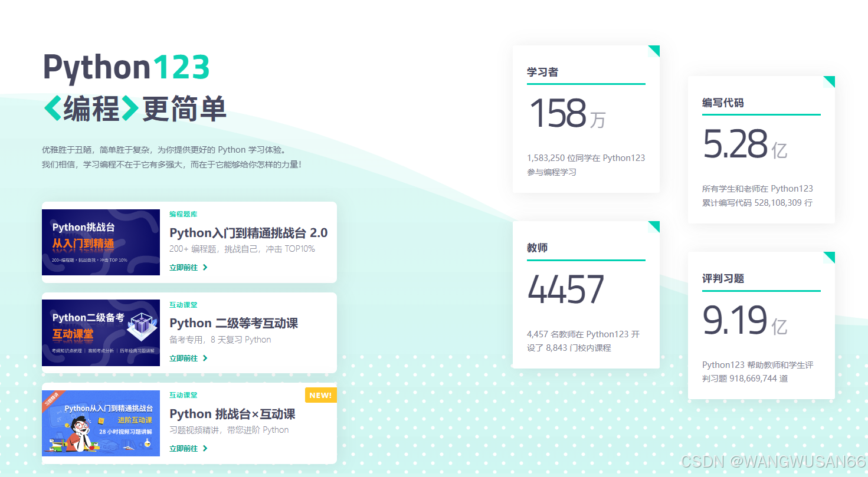Click 立即前往 under Python 二级等考互动课

click(184, 358)
